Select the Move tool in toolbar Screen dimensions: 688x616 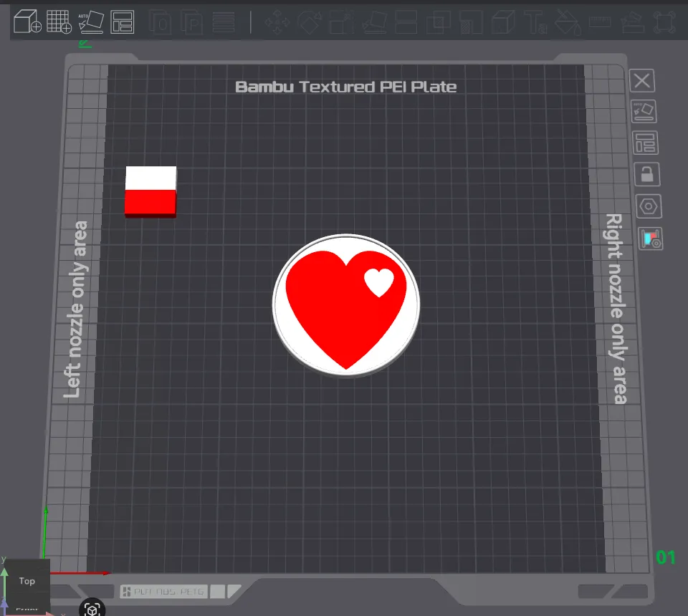[277, 22]
